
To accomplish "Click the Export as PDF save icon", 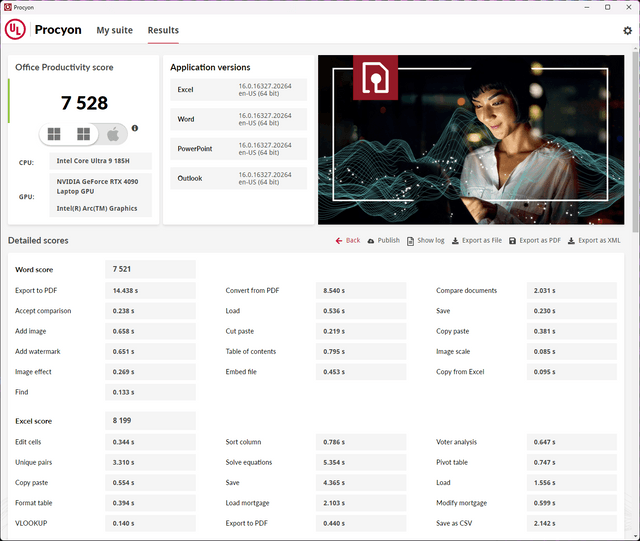I will tap(512, 241).
